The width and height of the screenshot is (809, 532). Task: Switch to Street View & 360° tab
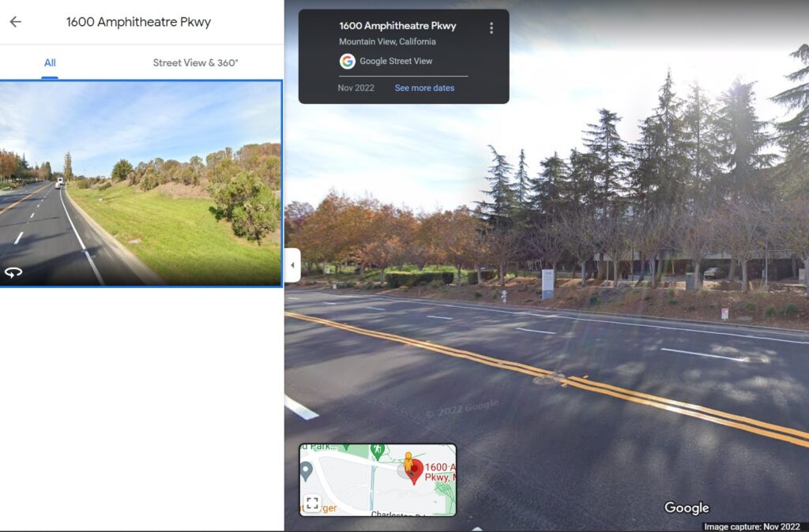196,63
